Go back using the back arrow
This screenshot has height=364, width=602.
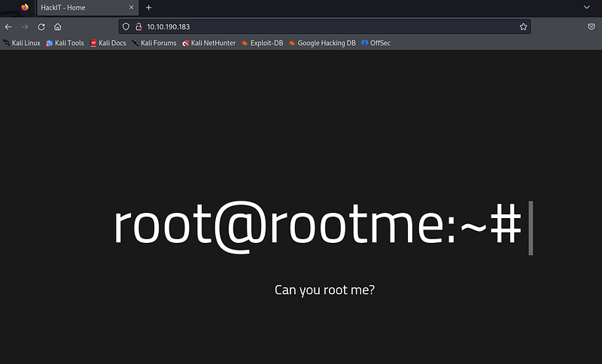8,27
